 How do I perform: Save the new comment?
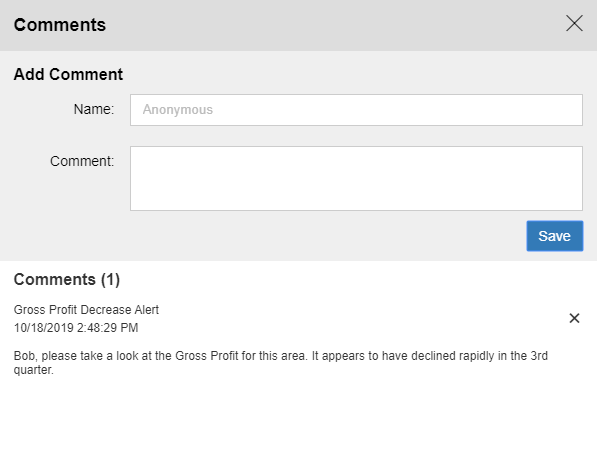pyautogui.click(x=555, y=236)
